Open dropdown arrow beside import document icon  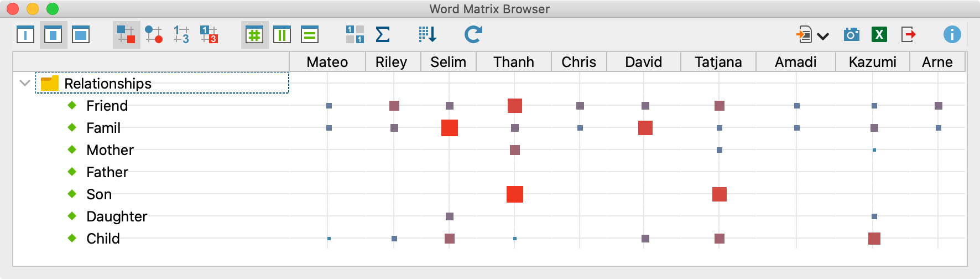tap(823, 37)
